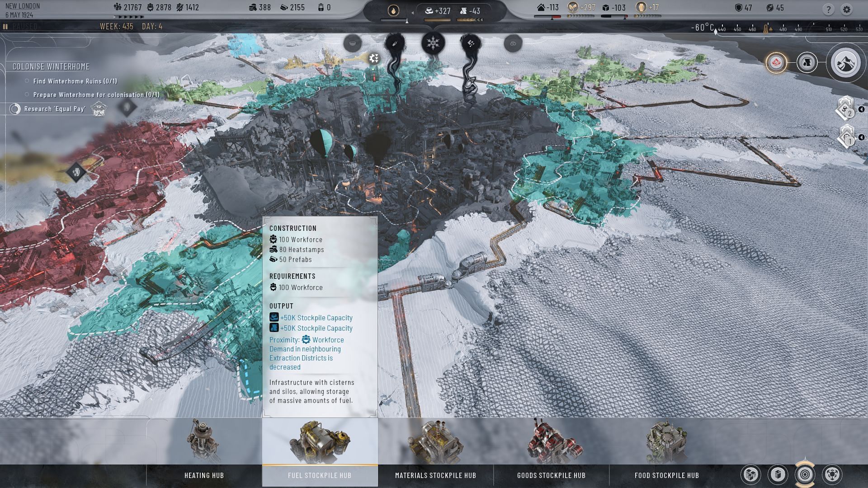Toggle Prepare Winterhome for colonisation objective
Viewport: 868px width, 488px height.
coord(27,95)
